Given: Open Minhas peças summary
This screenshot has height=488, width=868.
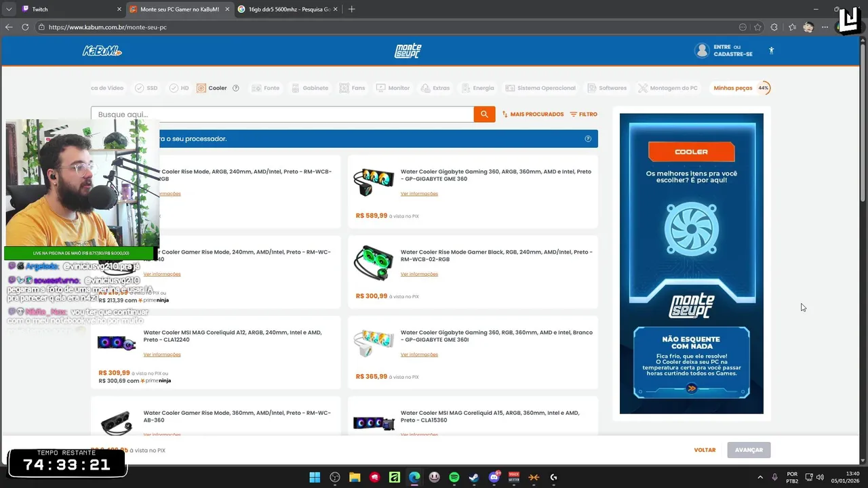Looking at the screenshot, I should (x=733, y=88).
